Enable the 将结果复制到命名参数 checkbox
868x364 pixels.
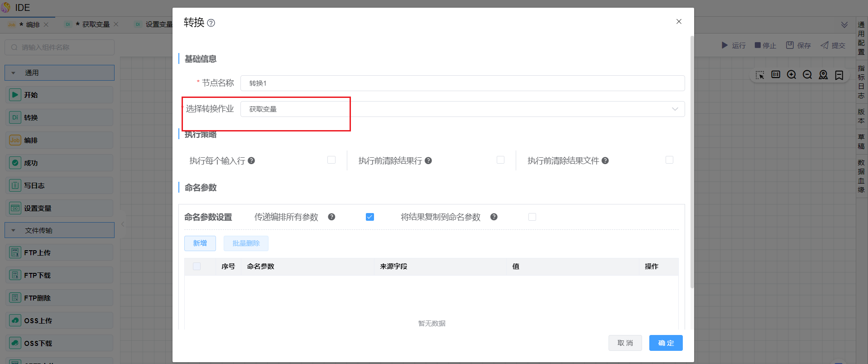pos(532,217)
